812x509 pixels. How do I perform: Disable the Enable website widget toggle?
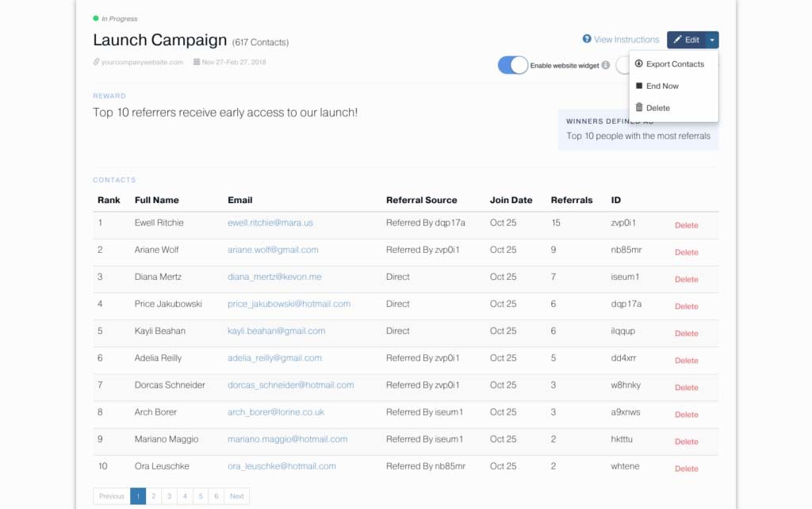(x=511, y=65)
